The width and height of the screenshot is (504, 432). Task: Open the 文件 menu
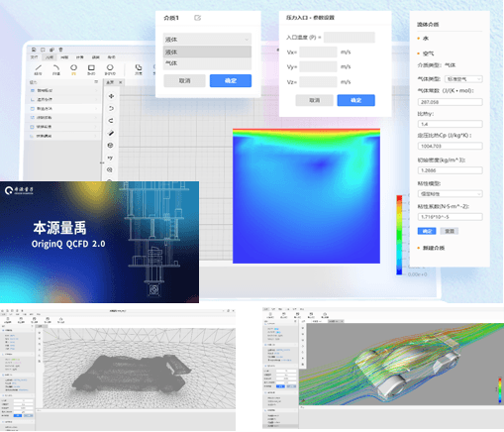(34, 57)
